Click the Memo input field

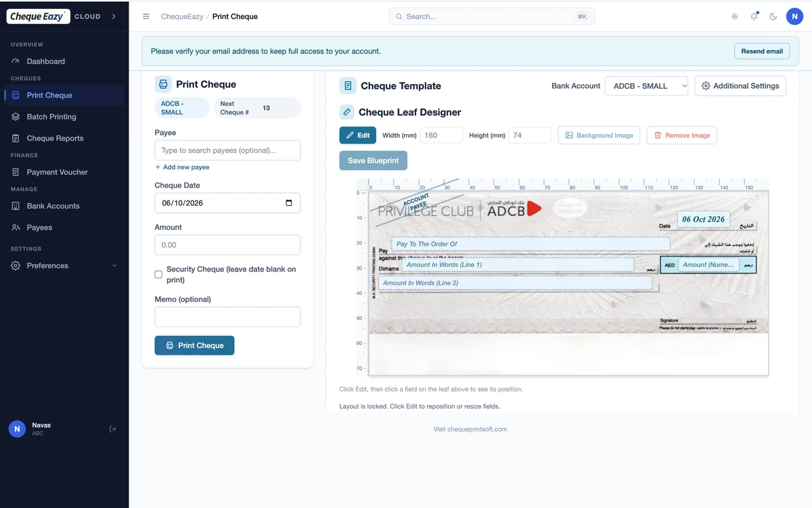tap(227, 317)
